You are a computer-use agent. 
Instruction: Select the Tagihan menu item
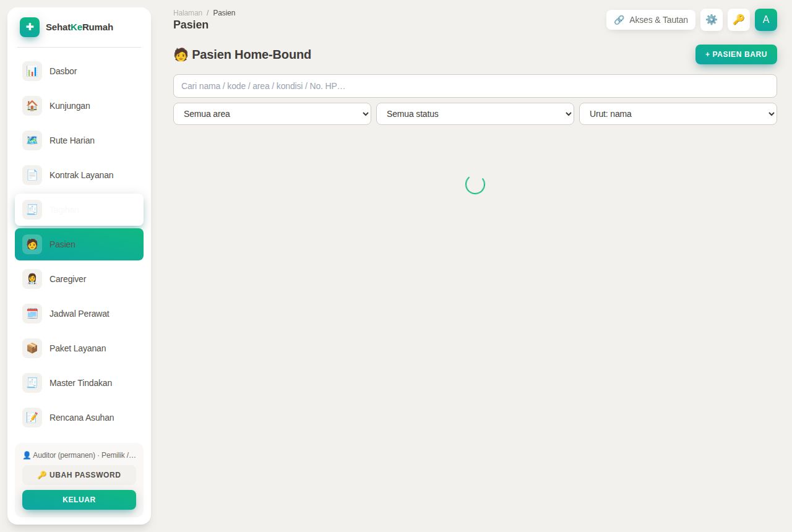[x=79, y=210]
